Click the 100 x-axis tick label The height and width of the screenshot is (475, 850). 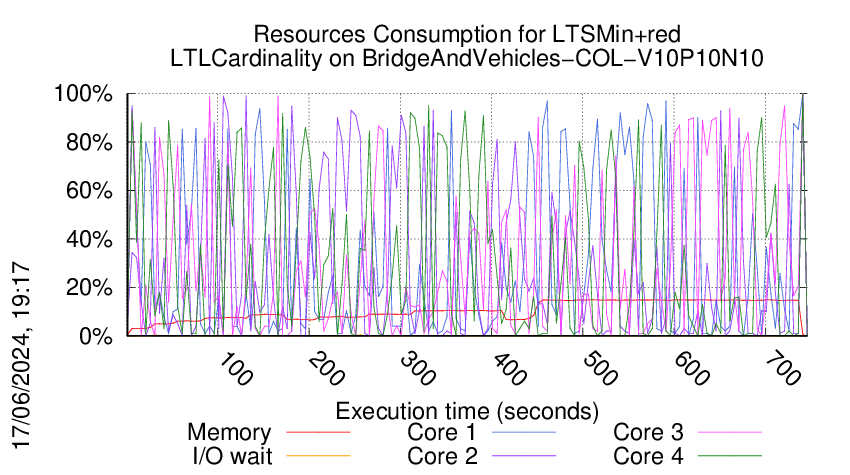pos(235,370)
